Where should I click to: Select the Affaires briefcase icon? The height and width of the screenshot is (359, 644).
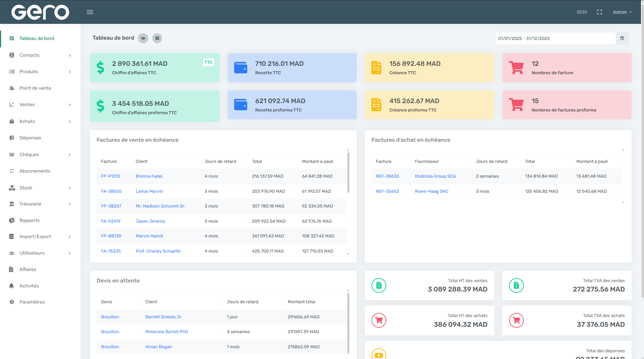pyautogui.click(x=11, y=269)
